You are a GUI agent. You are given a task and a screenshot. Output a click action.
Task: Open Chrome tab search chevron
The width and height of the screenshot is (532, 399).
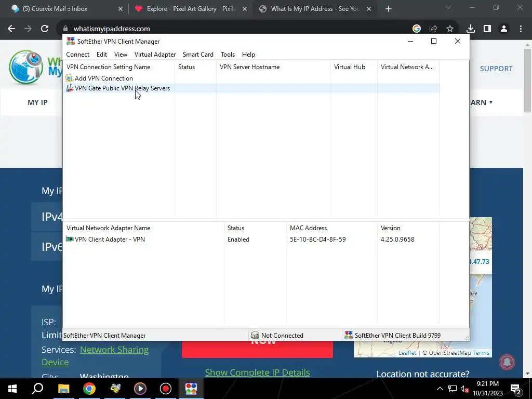[x=448, y=7]
